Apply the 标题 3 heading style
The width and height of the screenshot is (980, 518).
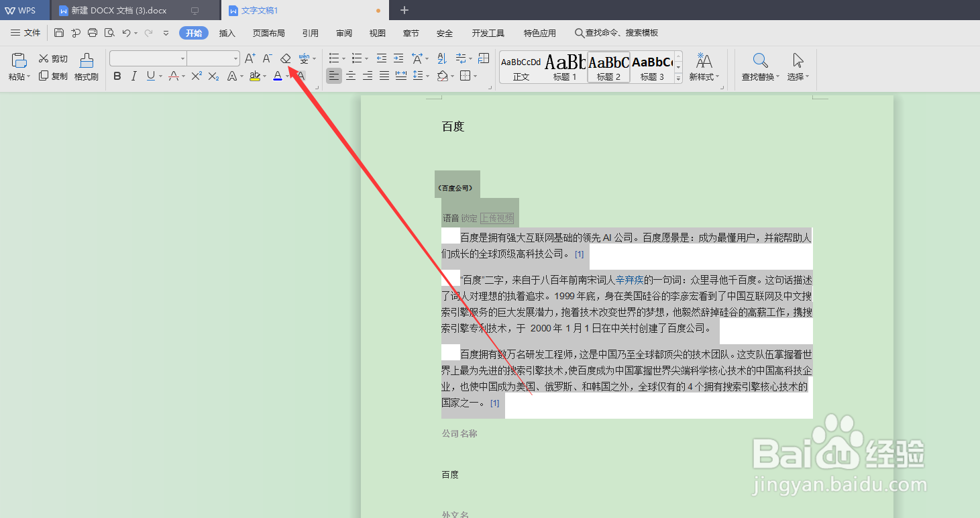pos(652,68)
